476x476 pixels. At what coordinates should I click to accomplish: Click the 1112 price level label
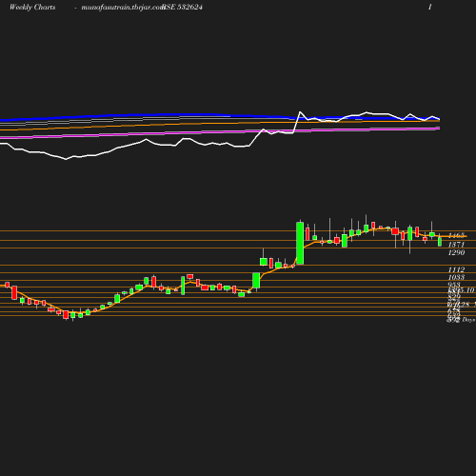click(456, 269)
